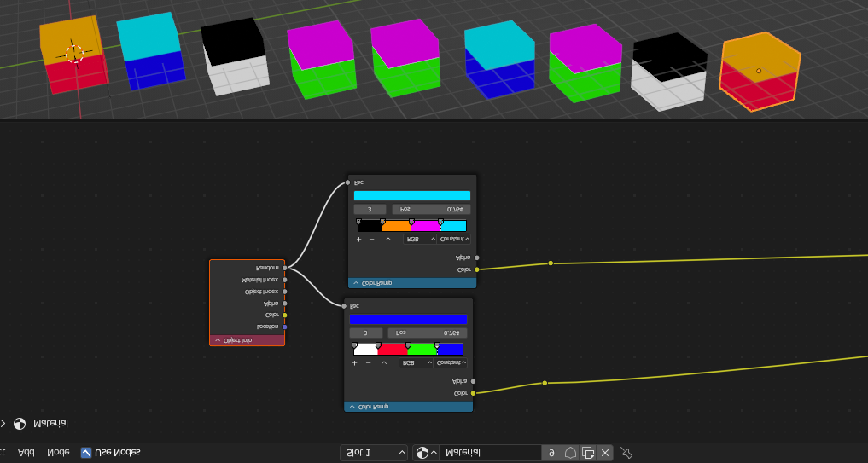Click the new material duplicate icon
This screenshot has height=463, width=868.
tap(587, 453)
